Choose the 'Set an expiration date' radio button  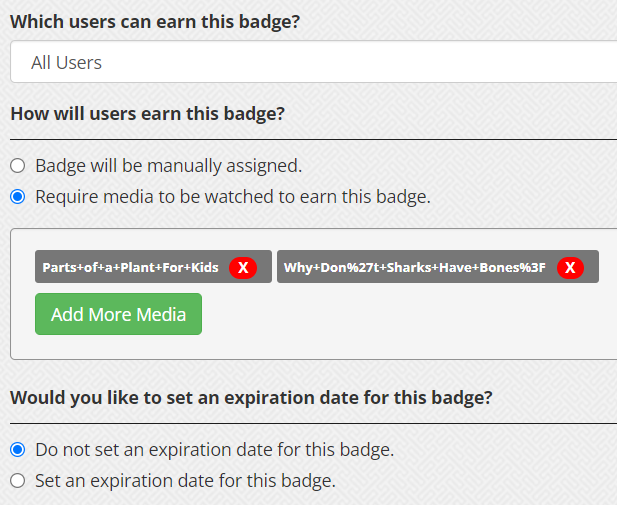[x=18, y=481]
